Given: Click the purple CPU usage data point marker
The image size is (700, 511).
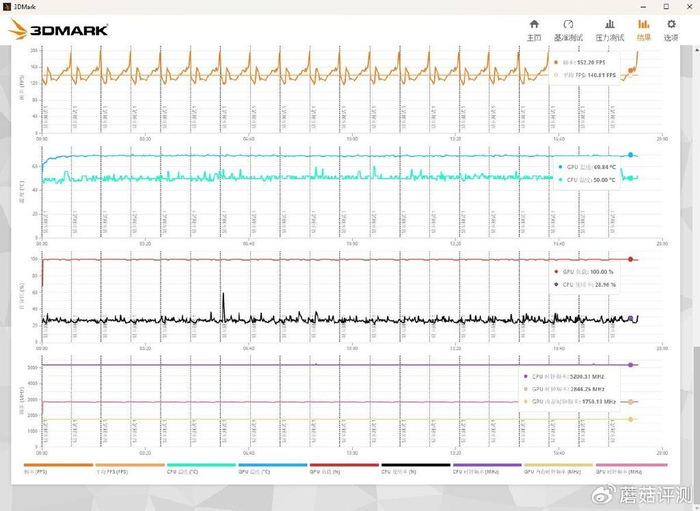Looking at the screenshot, I should click(630, 318).
